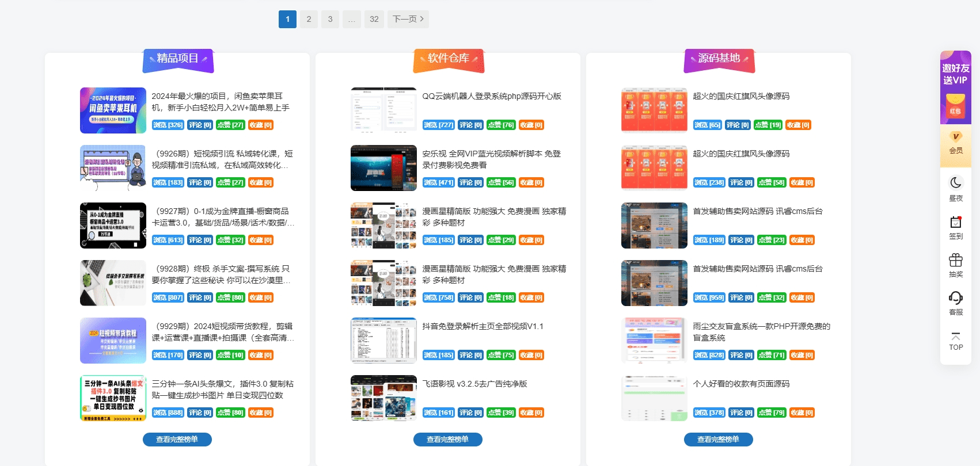Image resolution: width=980 pixels, height=466 pixels.
Task: Click the TOP back-to-top arrow icon
Action: 955,337
